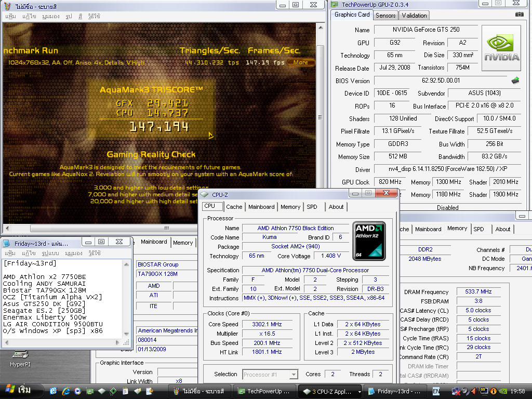
Task: Launch Windows Media Player from quick launch
Action: pyautogui.click(x=78, y=391)
